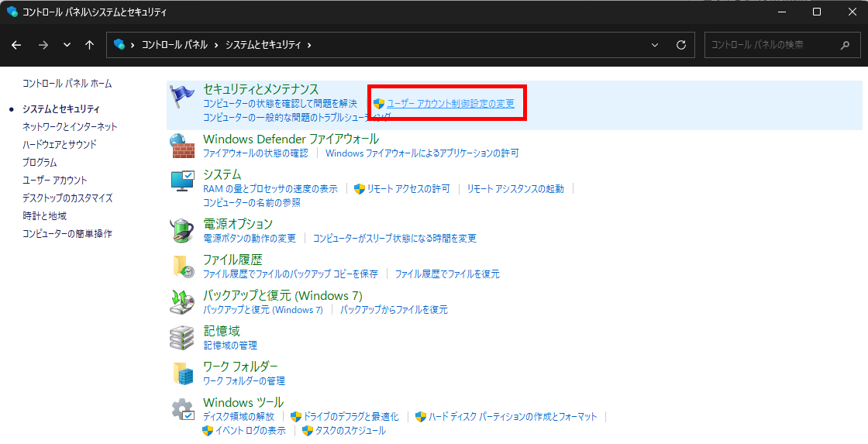
Task: Open セキュリティとメンテナンス heading
Action: point(260,89)
